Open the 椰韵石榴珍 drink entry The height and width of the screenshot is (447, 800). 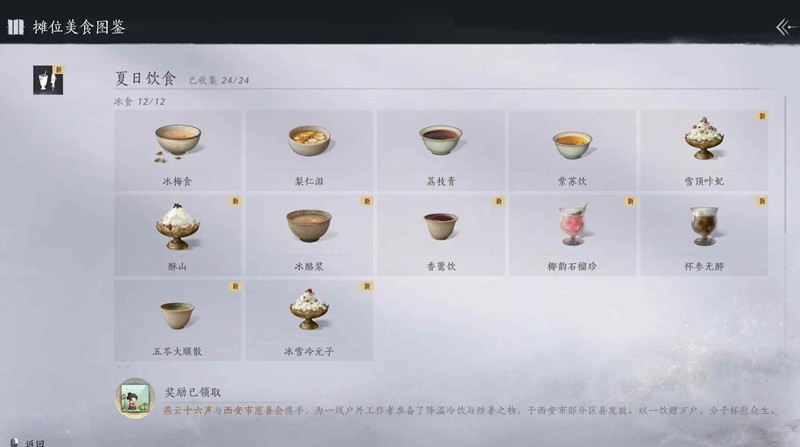572,235
